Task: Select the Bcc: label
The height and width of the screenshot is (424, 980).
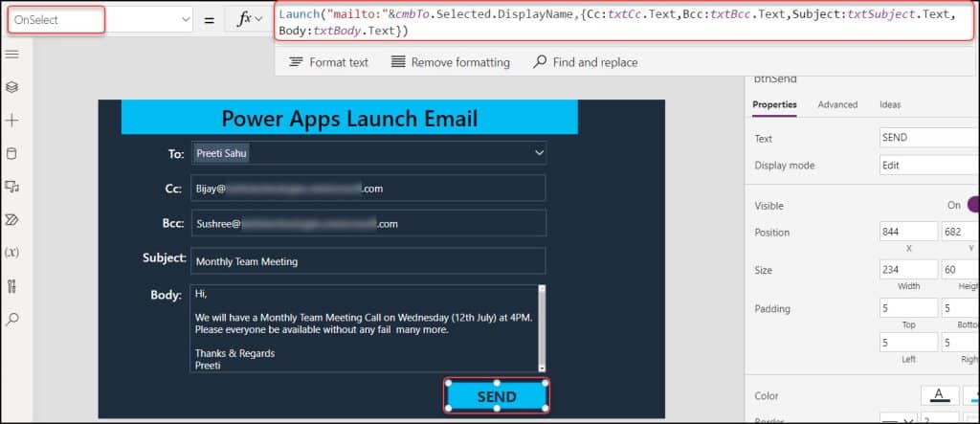Action: click(172, 223)
